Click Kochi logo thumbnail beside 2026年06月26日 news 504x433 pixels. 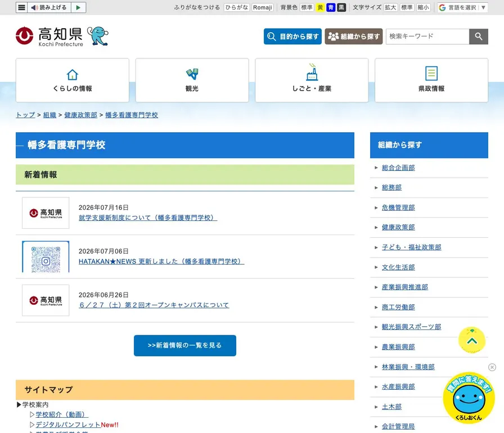pos(46,300)
